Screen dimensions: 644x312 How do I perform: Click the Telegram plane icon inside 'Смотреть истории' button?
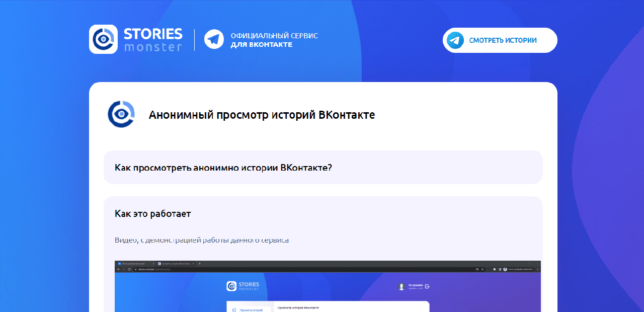click(x=455, y=40)
